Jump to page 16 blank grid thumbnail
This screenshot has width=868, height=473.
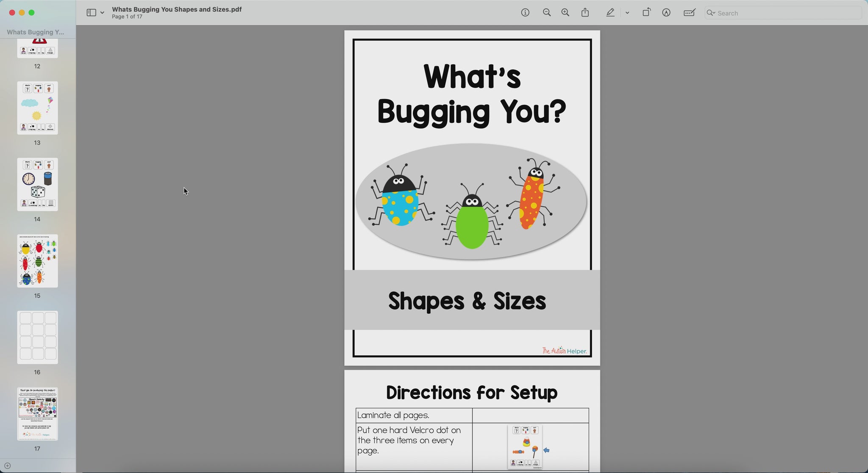[x=37, y=337]
